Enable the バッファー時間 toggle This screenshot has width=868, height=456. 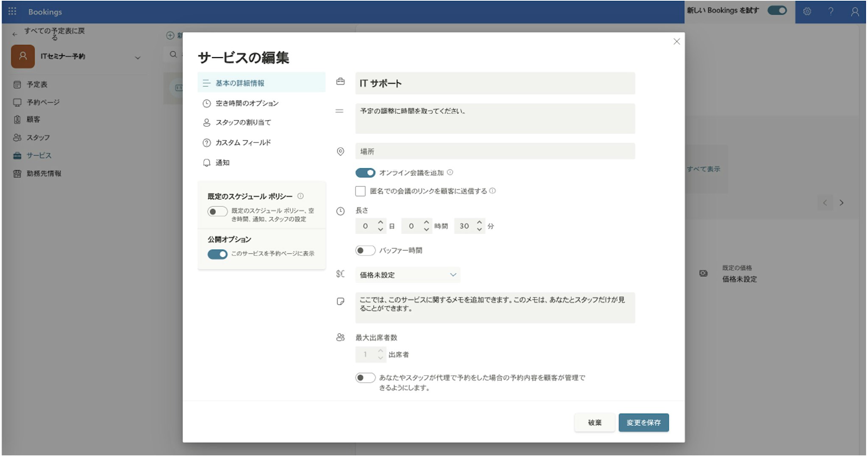365,250
